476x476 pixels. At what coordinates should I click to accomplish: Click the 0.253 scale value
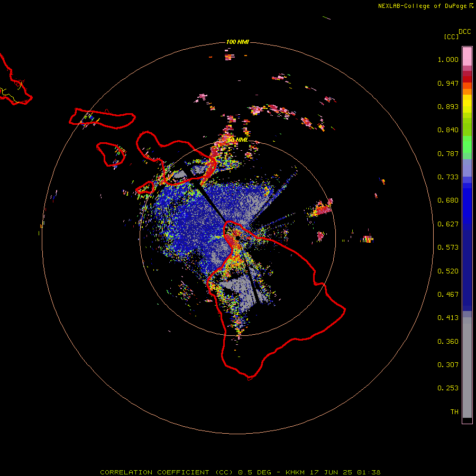448,388
